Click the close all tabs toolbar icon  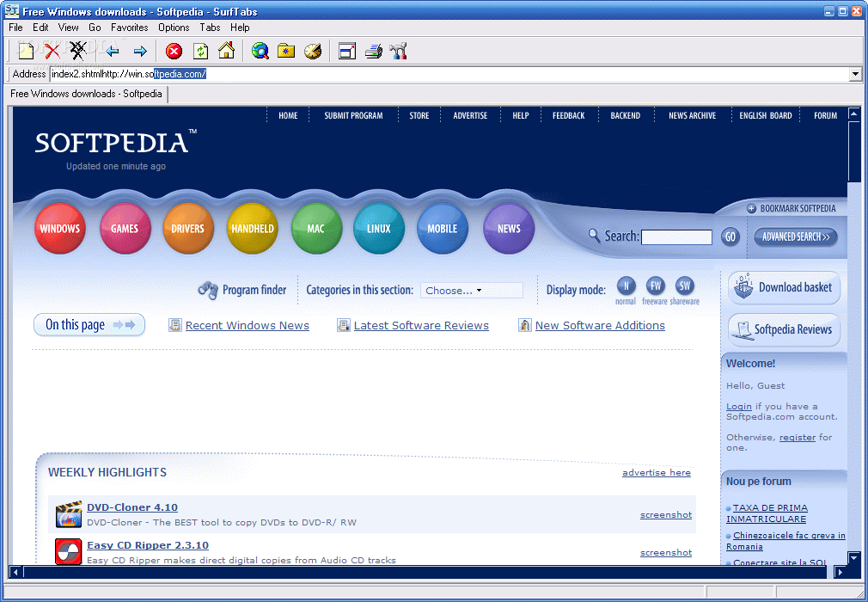[78, 51]
